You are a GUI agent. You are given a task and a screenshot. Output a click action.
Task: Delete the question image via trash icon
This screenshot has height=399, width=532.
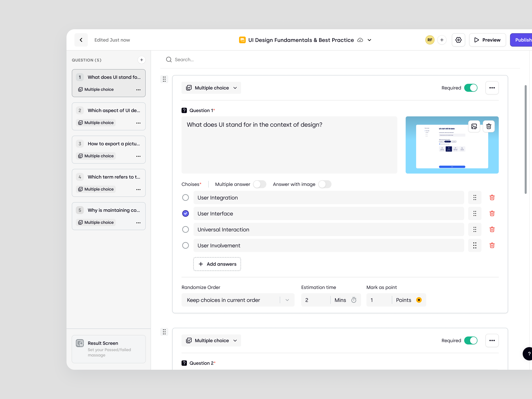click(489, 126)
